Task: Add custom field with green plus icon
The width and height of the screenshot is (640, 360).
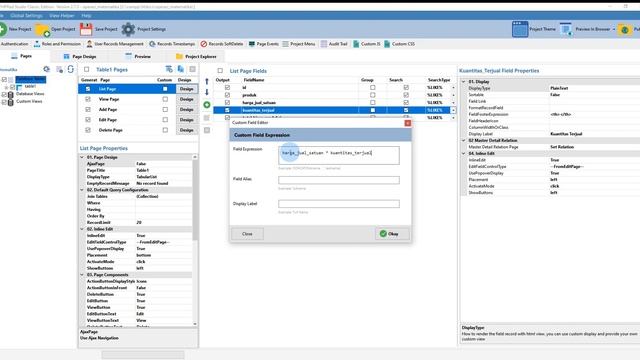Action: click(207, 105)
